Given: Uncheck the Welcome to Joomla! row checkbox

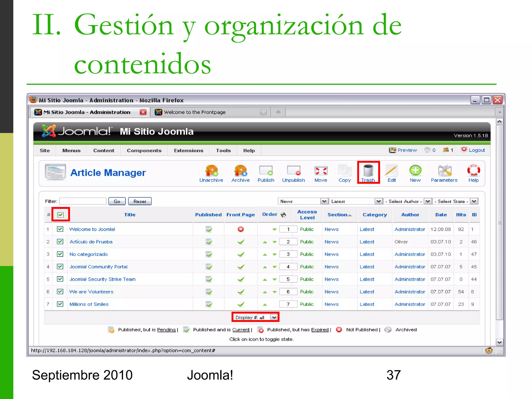Looking at the screenshot, I should (60, 229).
